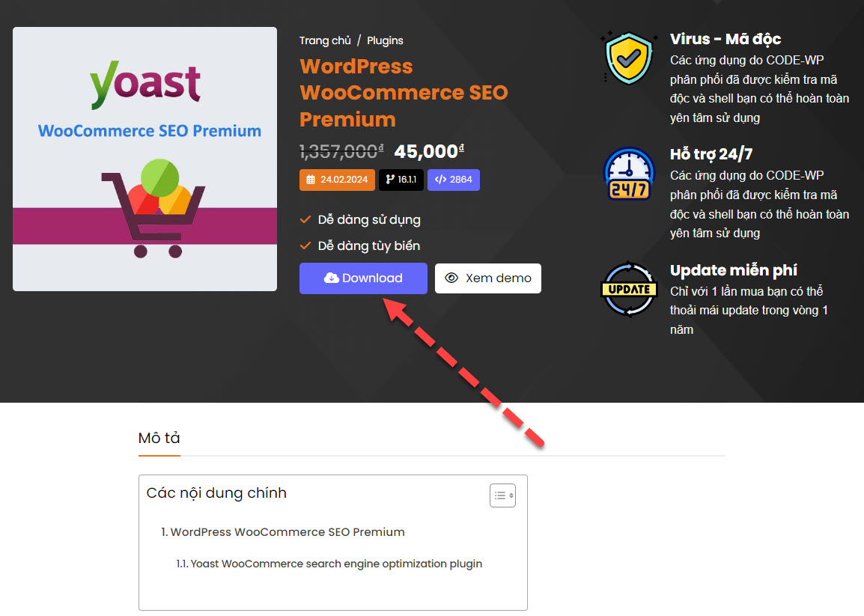This screenshot has width=864, height=616.
Task: Click the 24/7 clock support icon
Action: coord(629,174)
